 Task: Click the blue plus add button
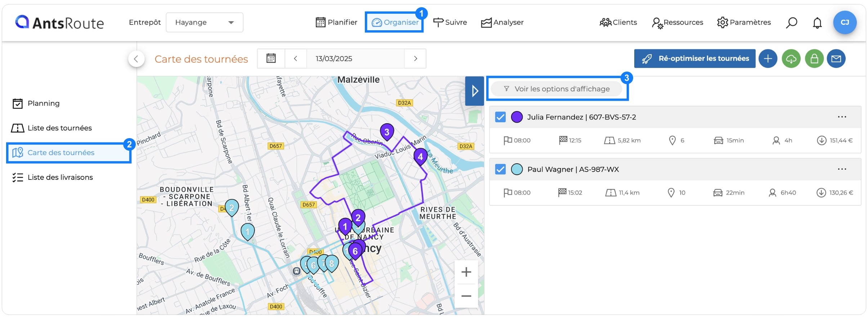pyautogui.click(x=768, y=58)
